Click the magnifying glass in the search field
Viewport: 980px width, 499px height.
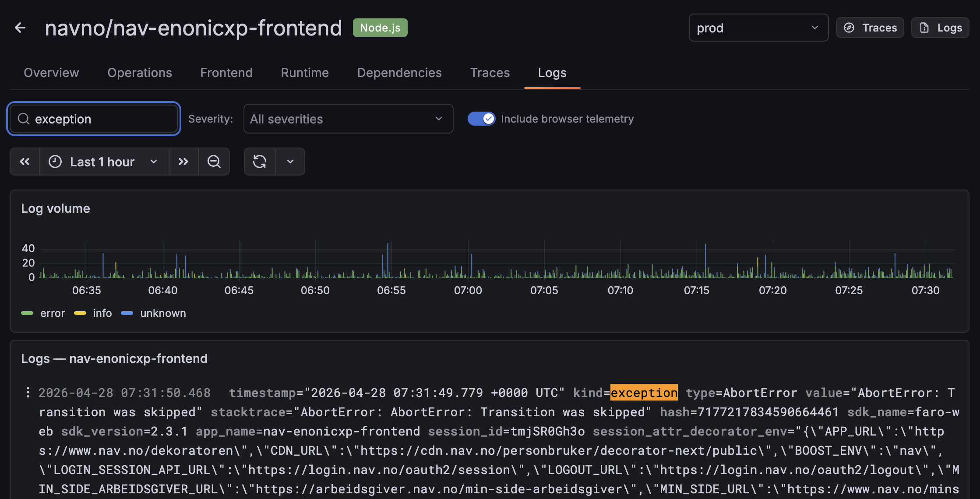24,119
